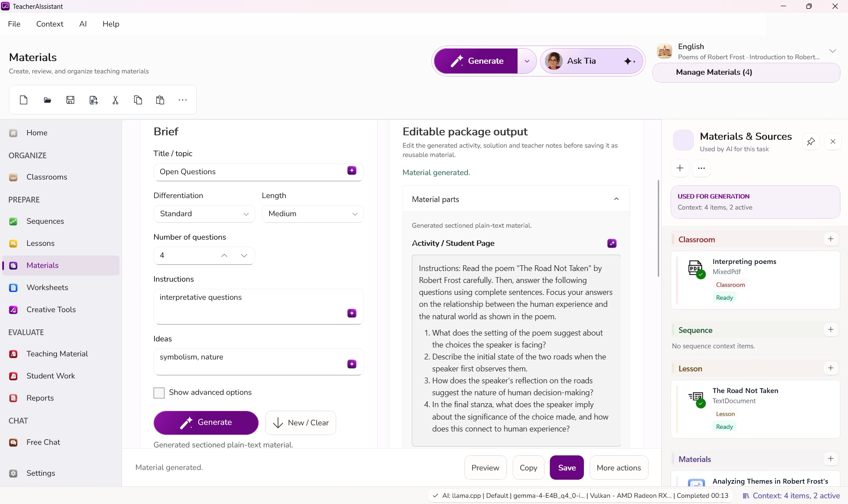Decrease the number of questions
This screenshot has height=504, width=848.
244,256
